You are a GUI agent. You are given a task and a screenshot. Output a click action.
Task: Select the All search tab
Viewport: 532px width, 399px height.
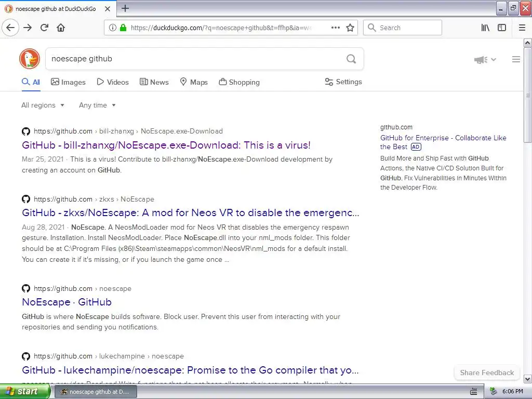(x=31, y=82)
